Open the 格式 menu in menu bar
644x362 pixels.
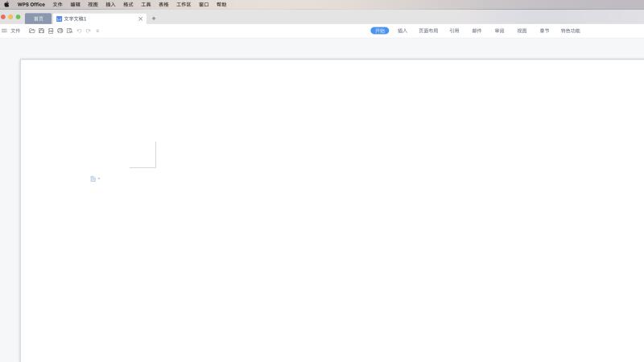[x=128, y=4]
